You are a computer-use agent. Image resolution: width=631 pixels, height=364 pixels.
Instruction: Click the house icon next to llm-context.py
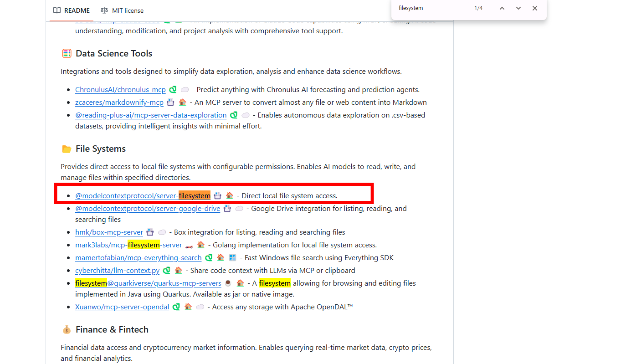[x=179, y=271]
